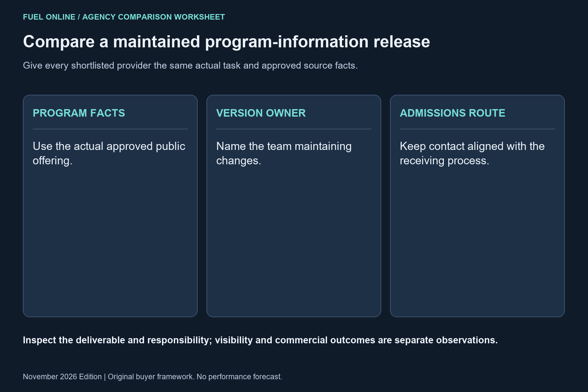
Task: Select the heading 'Compare a maintained program-information release'
Action: pos(226,42)
